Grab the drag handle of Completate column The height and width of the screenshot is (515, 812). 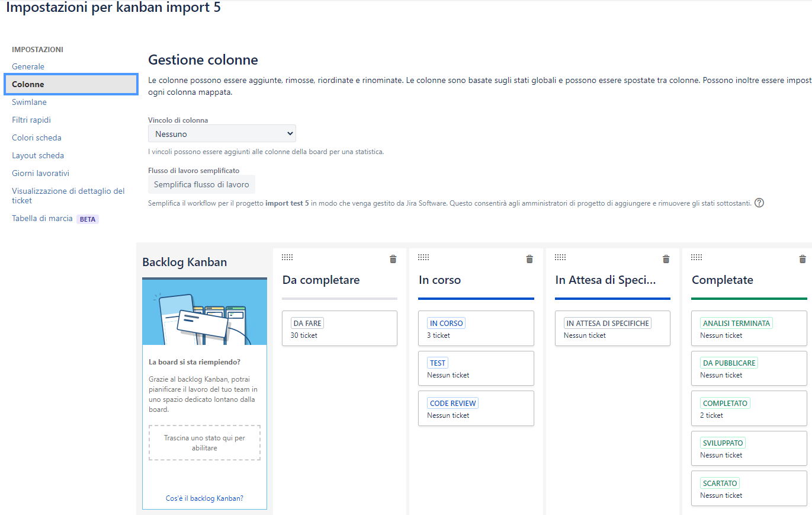697,257
